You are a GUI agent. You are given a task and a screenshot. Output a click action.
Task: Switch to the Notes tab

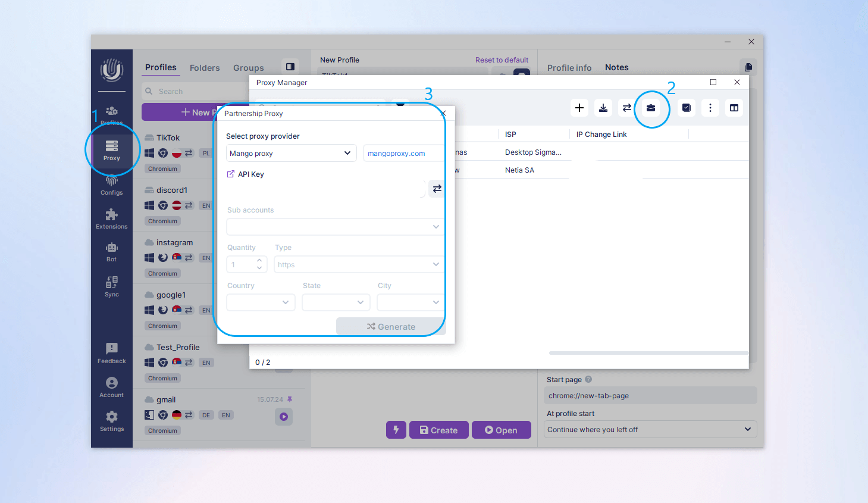tap(616, 67)
